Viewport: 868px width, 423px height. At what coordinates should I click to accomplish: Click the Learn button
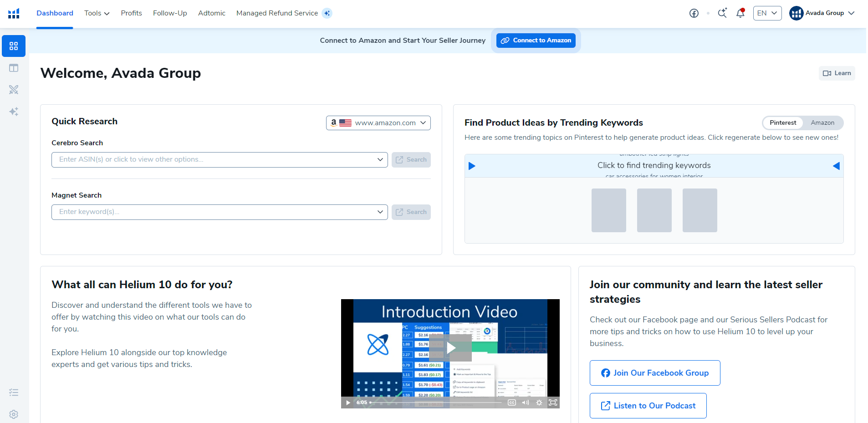click(x=837, y=73)
